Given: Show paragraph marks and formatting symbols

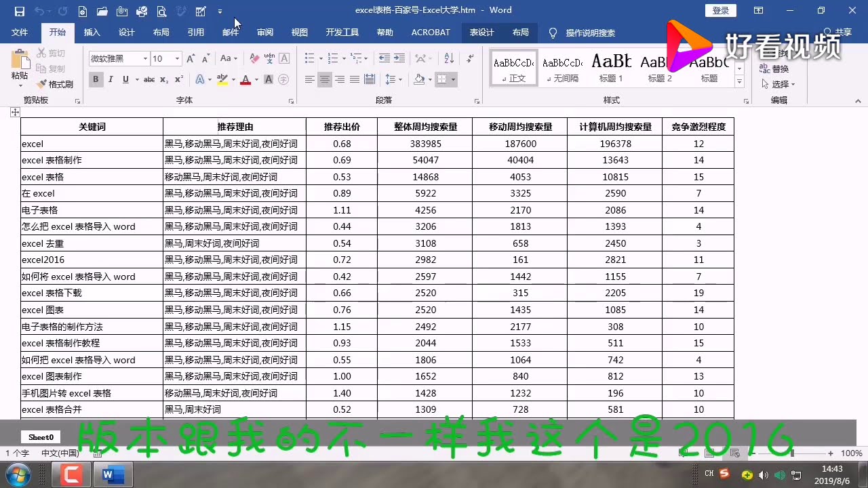Looking at the screenshot, I should (x=470, y=59).
